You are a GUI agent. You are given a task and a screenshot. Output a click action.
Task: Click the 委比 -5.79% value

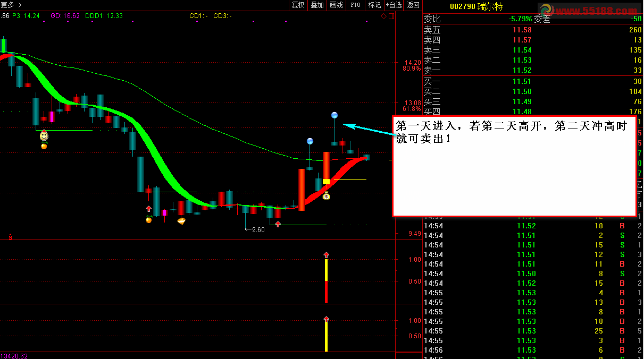point(520,19)
